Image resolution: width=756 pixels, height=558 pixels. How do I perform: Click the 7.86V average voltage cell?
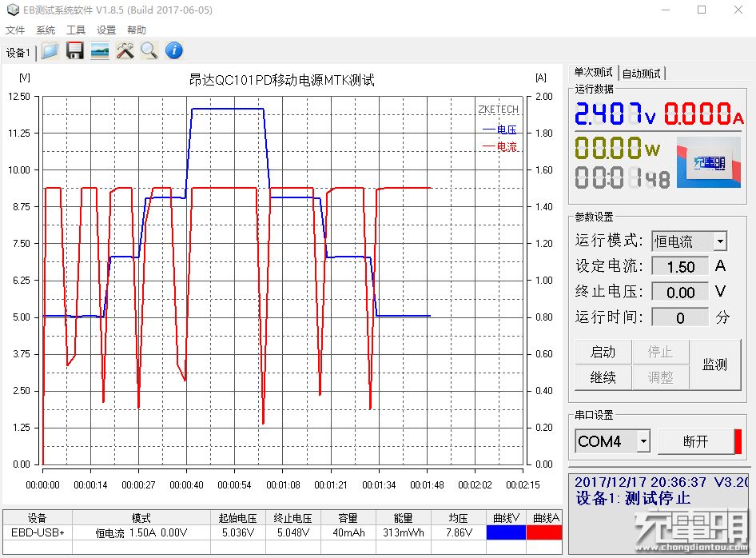tap(459, 533)
